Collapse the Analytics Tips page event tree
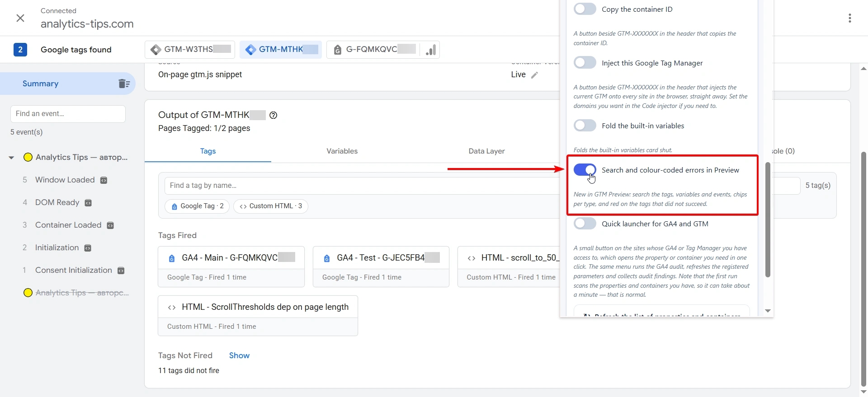868x397 pixels. (x=11, y=158)
